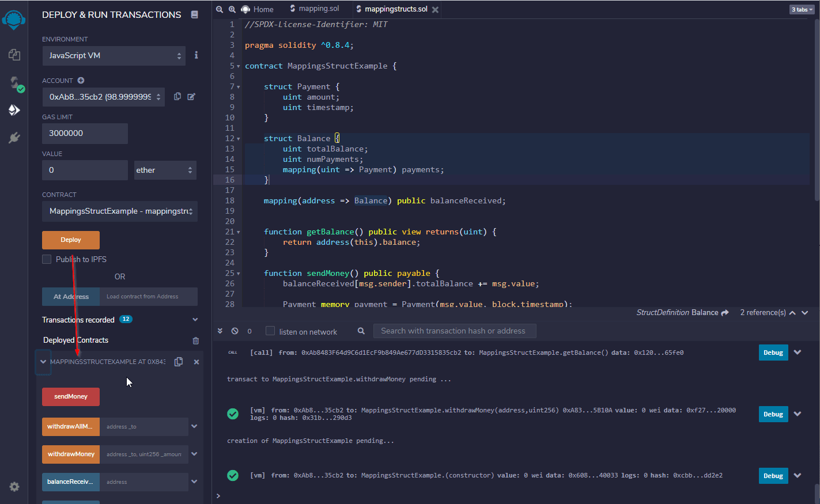
Task: Click the withdrawMoney function button
Action: [71, 454]
